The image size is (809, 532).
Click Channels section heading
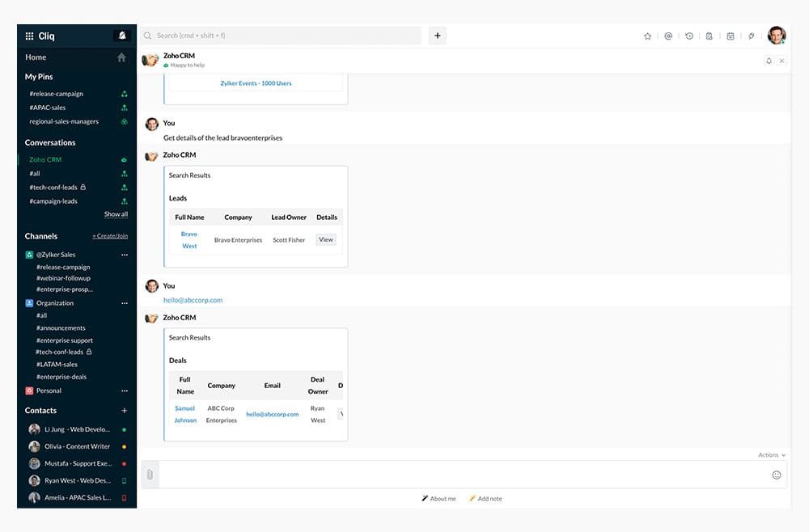(x=41, y=236)
